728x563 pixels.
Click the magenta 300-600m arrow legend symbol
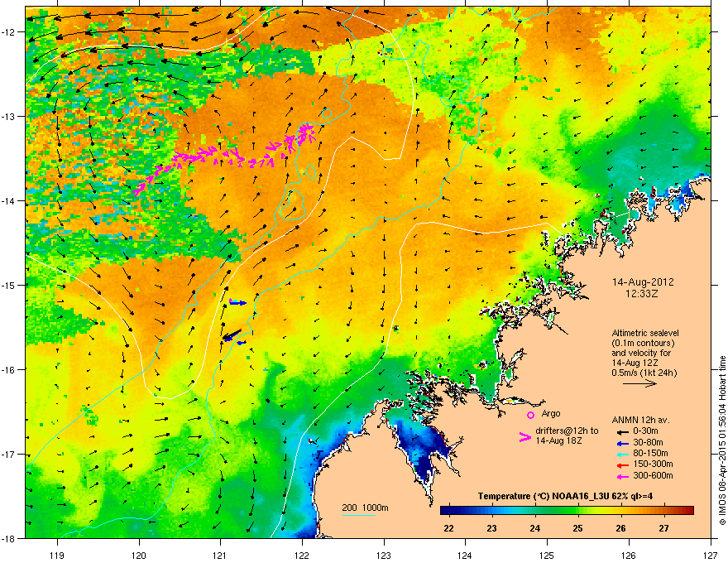point(622,476)
